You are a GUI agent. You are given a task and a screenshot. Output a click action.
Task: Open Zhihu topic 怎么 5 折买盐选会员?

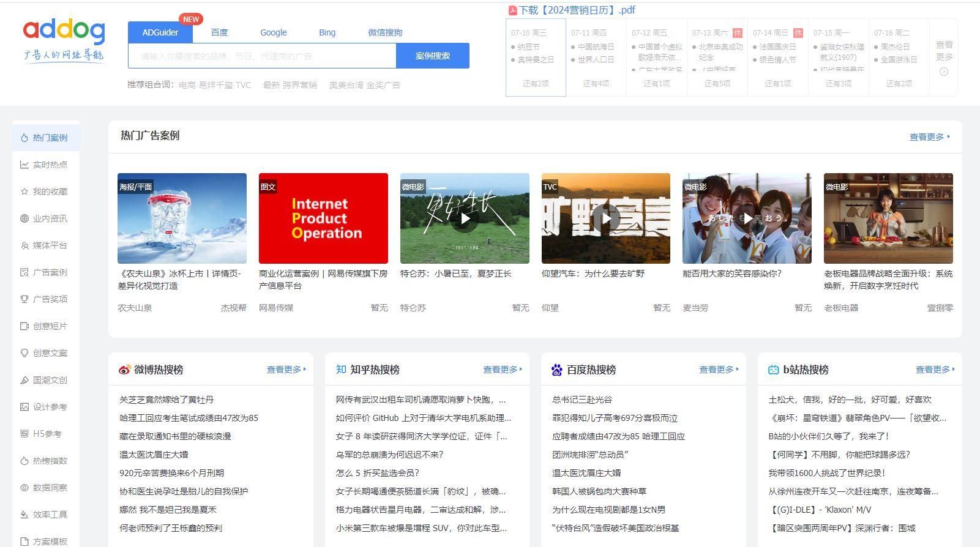click(x=377, y=473)
